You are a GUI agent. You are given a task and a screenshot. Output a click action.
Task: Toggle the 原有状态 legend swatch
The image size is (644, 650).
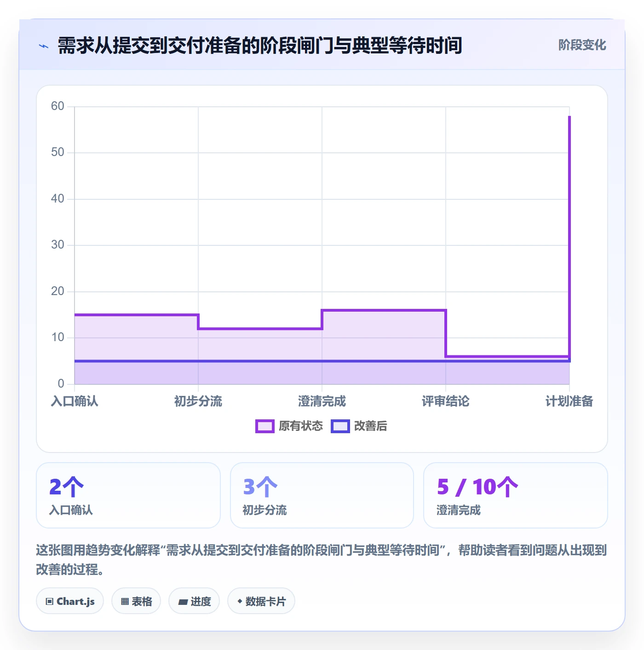click(265, 426)
